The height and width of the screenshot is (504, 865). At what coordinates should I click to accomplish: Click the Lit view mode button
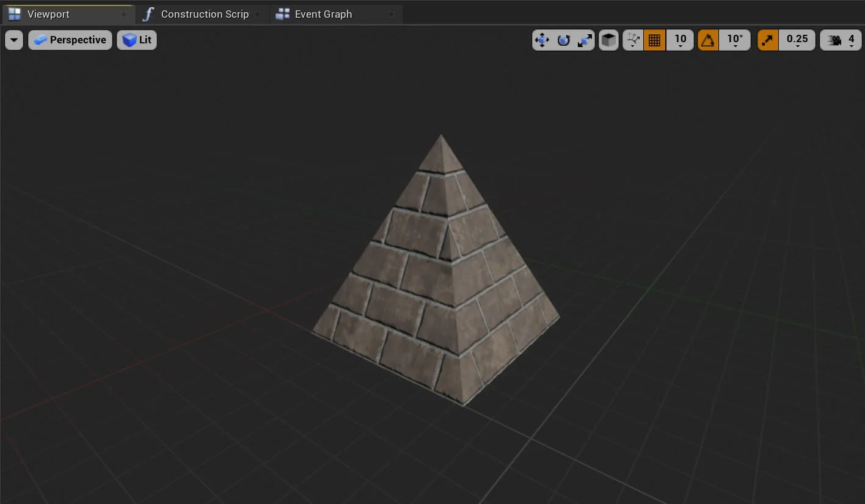coord(137,40)
